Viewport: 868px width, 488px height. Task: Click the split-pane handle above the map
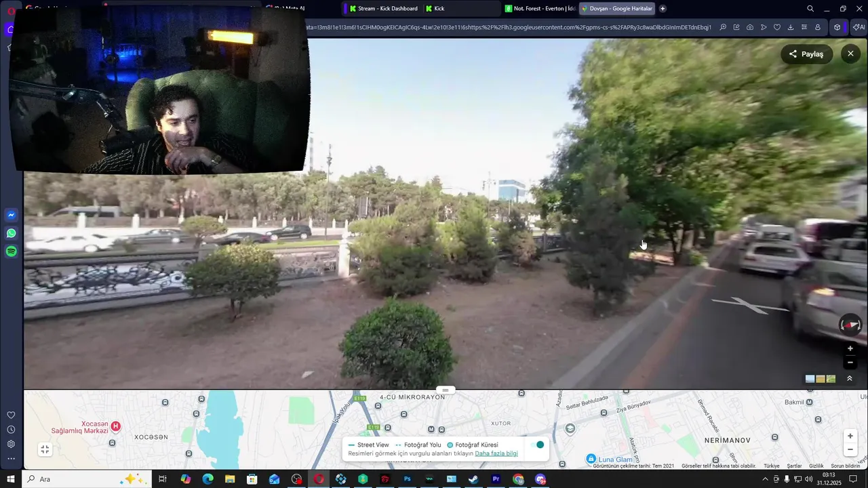446,390
